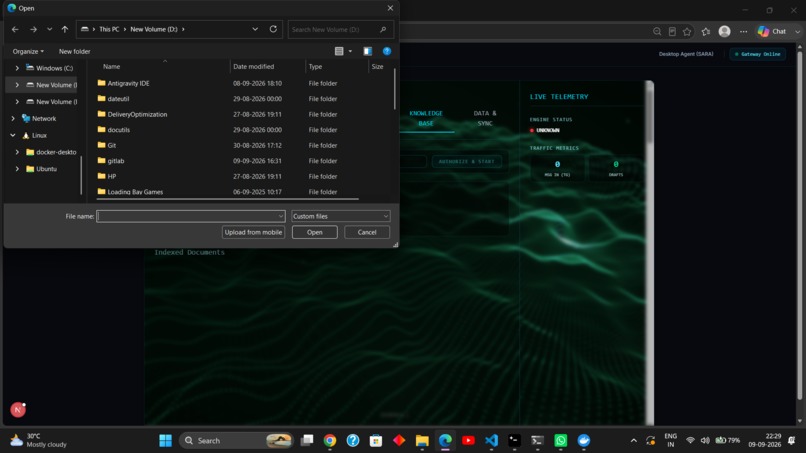This screenshot has height=453, width=806.
Task: Open the Custom files type dropdown
Action: [x=340, y=216]
